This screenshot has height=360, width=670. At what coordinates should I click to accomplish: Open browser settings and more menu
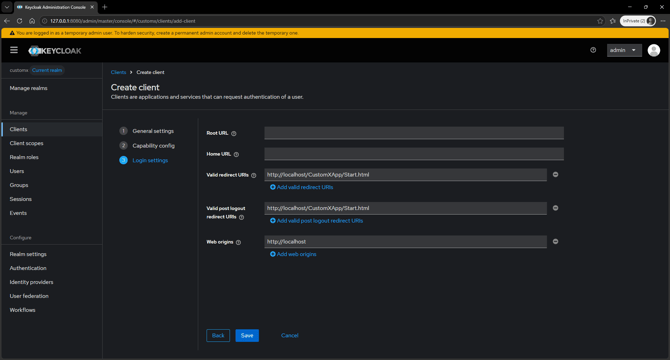663,21
